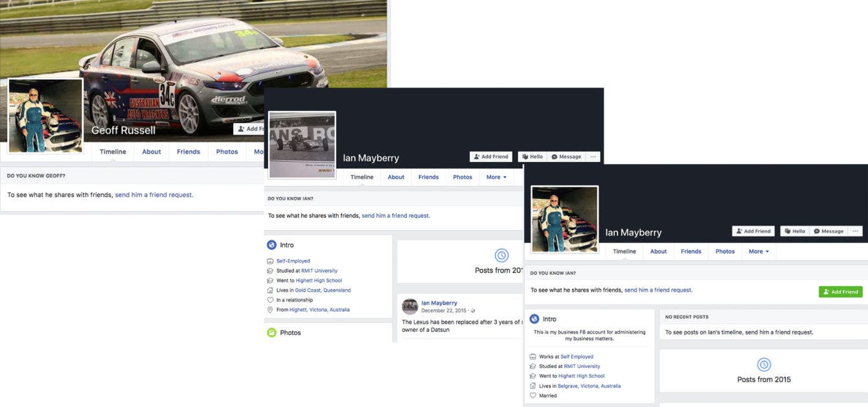Open the Friends tab on Geoff Russell's profile

pos(188,152)
